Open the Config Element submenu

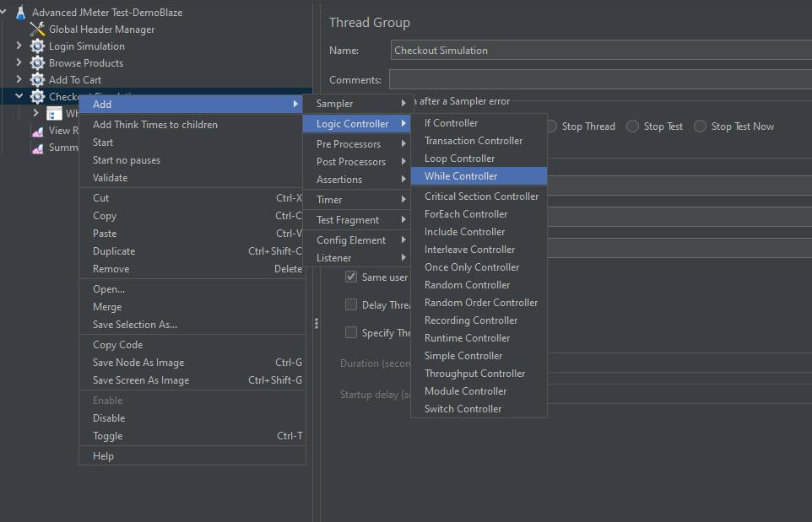tap(358, 240)
